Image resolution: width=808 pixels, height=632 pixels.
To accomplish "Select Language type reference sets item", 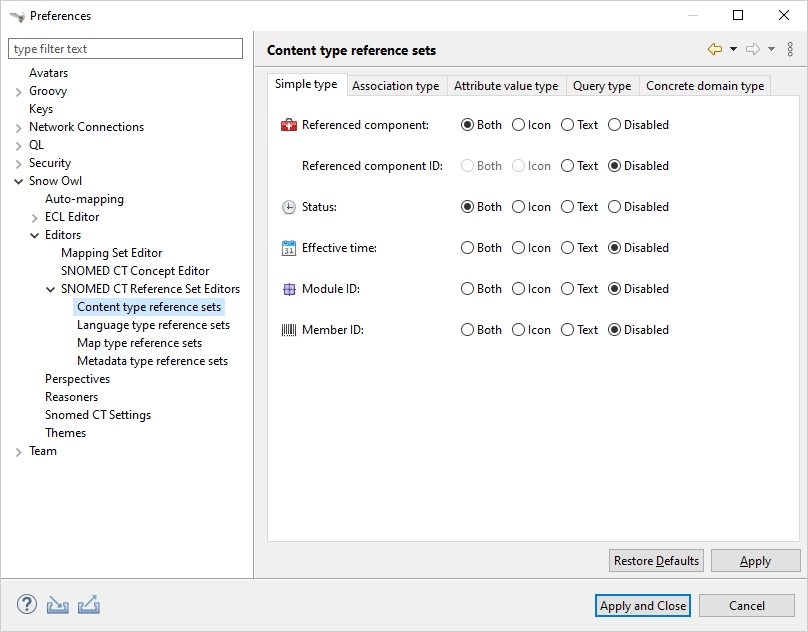I will 153,325.
